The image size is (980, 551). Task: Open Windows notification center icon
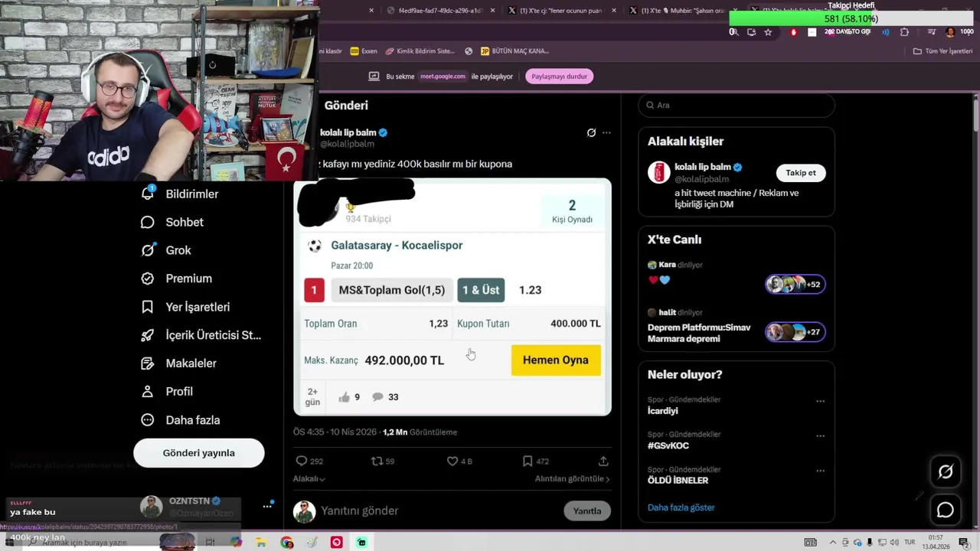click(963, 543)
